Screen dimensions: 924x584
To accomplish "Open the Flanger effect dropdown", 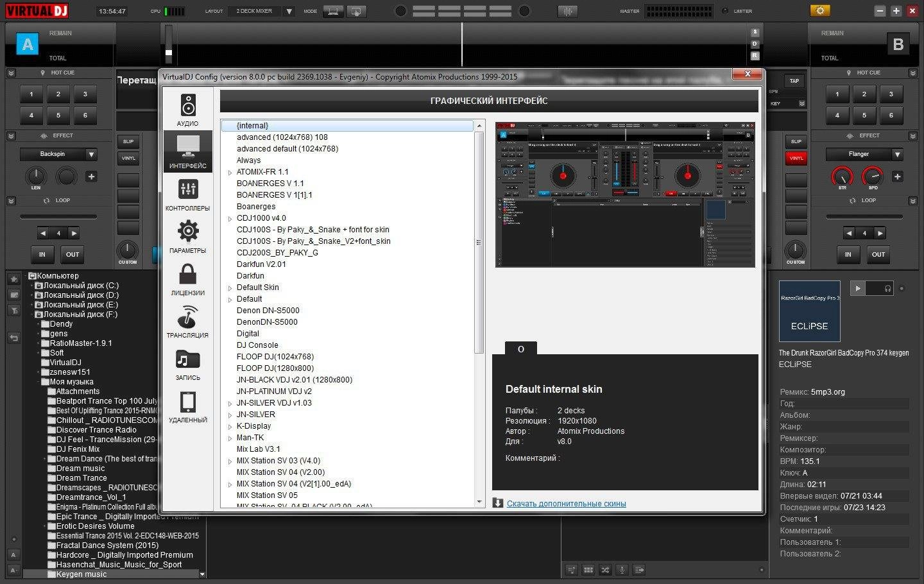I will [x=897, y=154].
